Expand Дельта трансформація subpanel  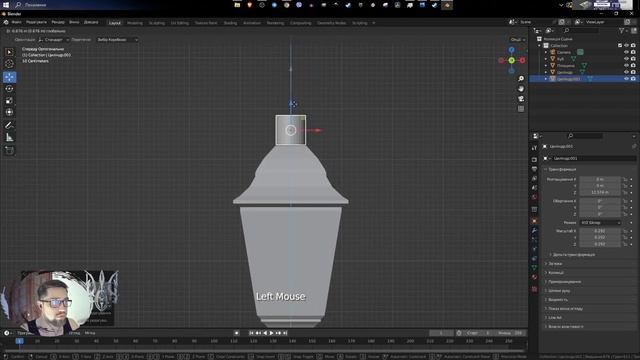[572, 255]
